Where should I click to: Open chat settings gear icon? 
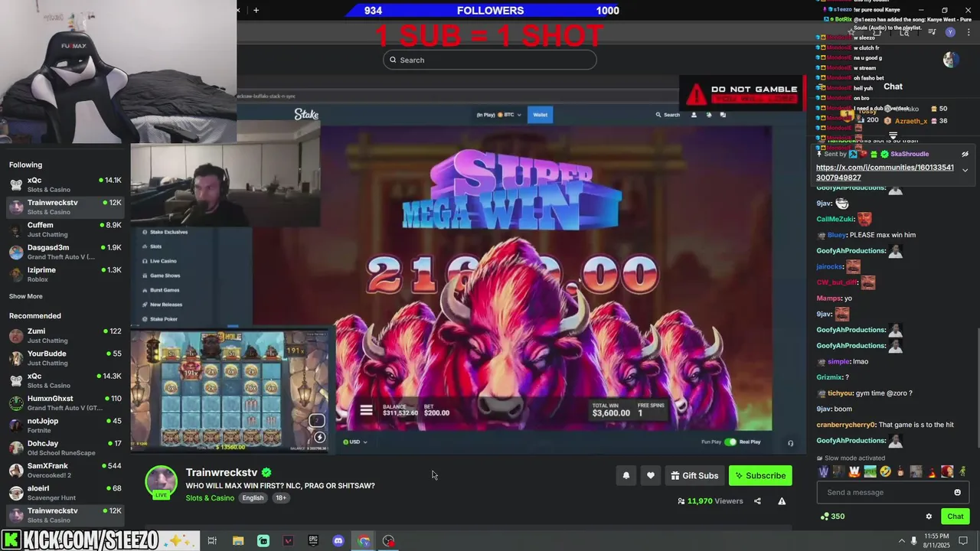(929, 517)
